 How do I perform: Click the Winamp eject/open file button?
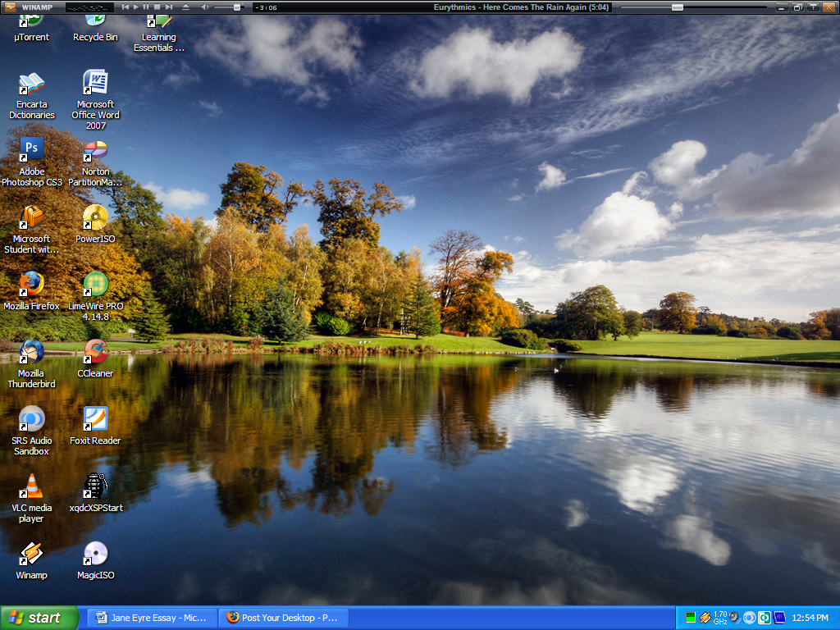coord(185,7)
